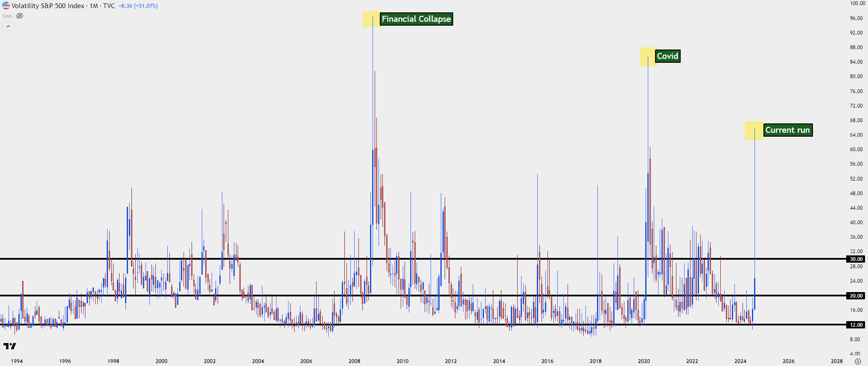Click the 30.00 horizontal line price label
868x366 pixels.
856,259
